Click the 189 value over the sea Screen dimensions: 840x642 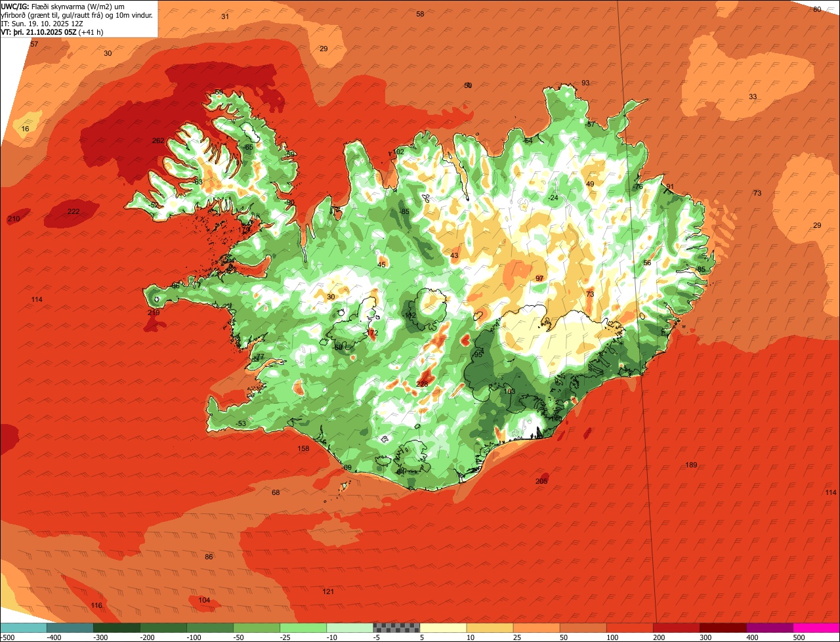click(691, 465)
